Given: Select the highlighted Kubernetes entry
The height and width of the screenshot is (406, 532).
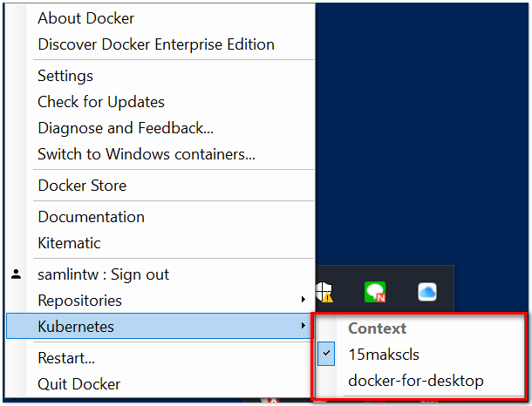Looking at the screenshot, I should (x=160, y=326).
